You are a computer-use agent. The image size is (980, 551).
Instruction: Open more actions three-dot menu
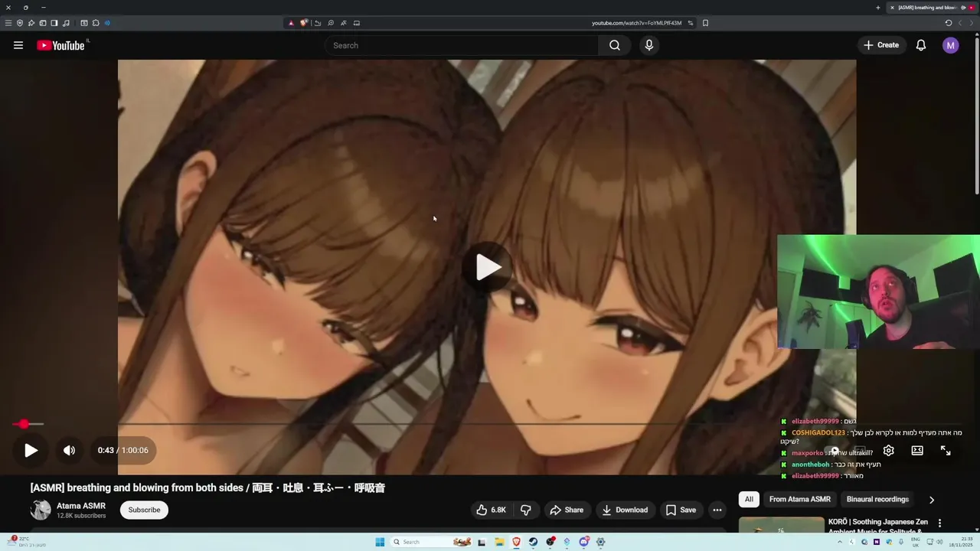click(x=717, y=510)
